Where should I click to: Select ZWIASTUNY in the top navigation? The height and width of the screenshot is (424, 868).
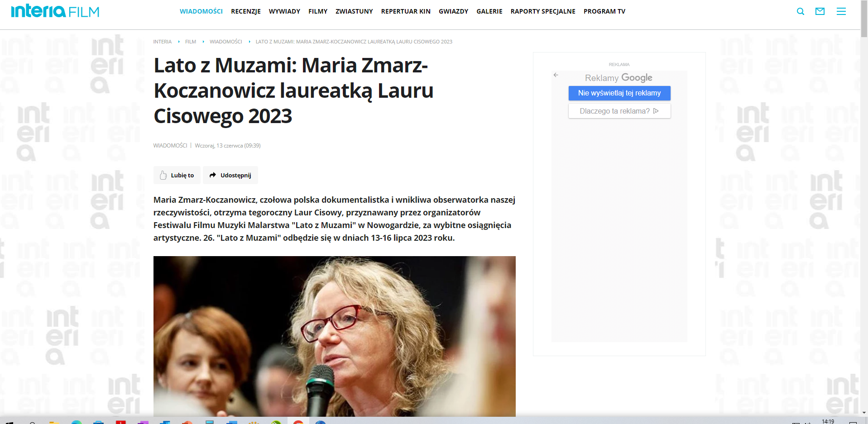coord(354,11)
